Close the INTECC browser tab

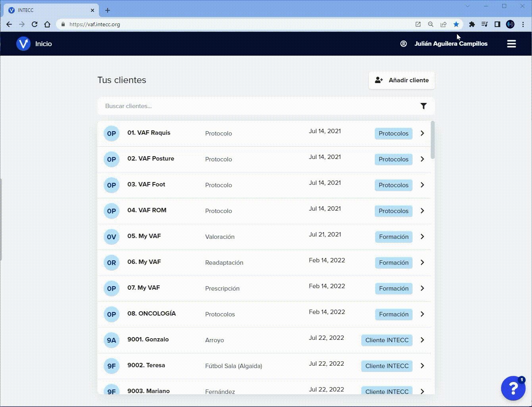(93, 10)
